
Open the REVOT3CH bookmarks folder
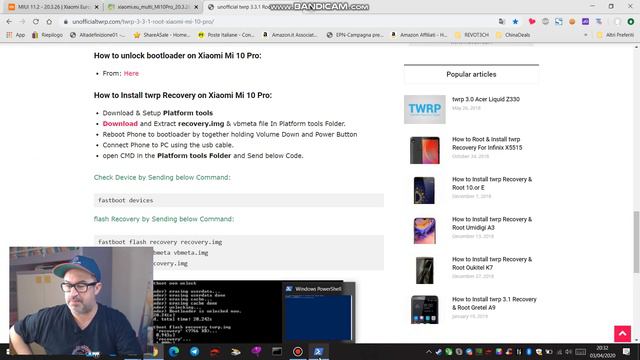point(471,35)
